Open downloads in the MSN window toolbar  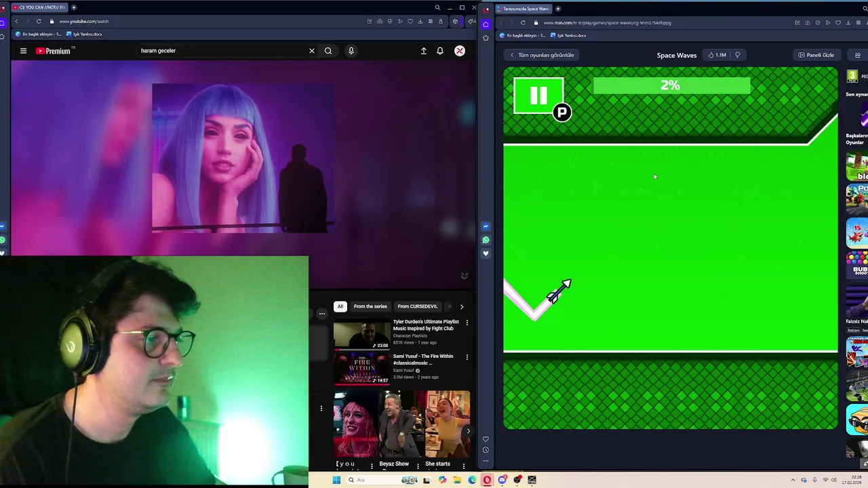pos(848,22)
